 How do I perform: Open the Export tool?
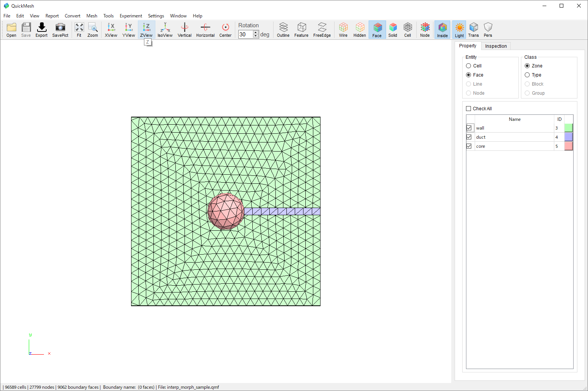pos(41,29)
